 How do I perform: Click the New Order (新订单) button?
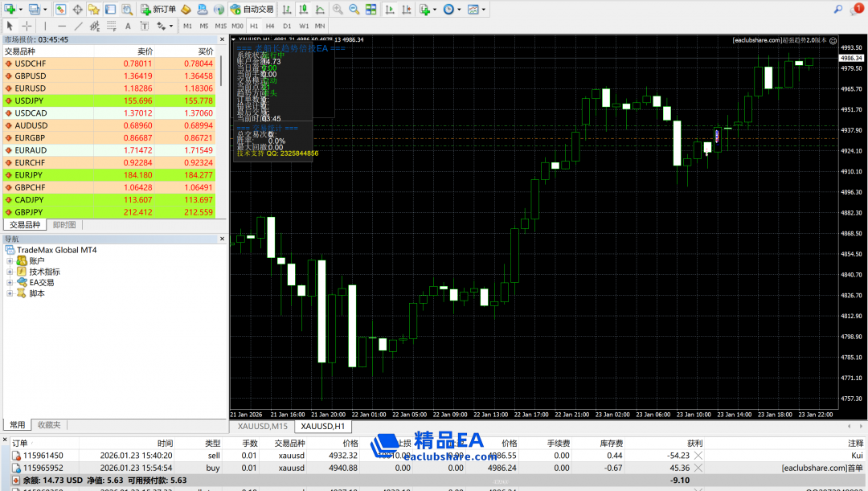158,10
